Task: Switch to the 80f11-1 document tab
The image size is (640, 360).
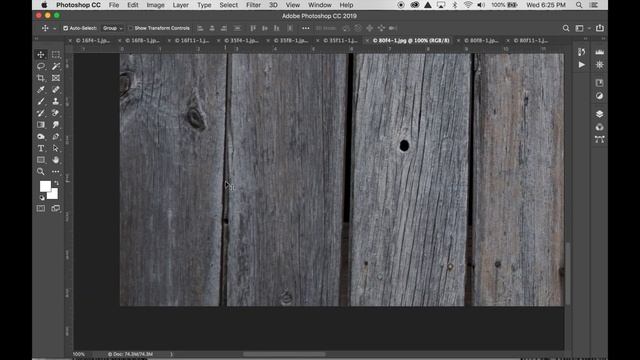Action: [530, 40]
